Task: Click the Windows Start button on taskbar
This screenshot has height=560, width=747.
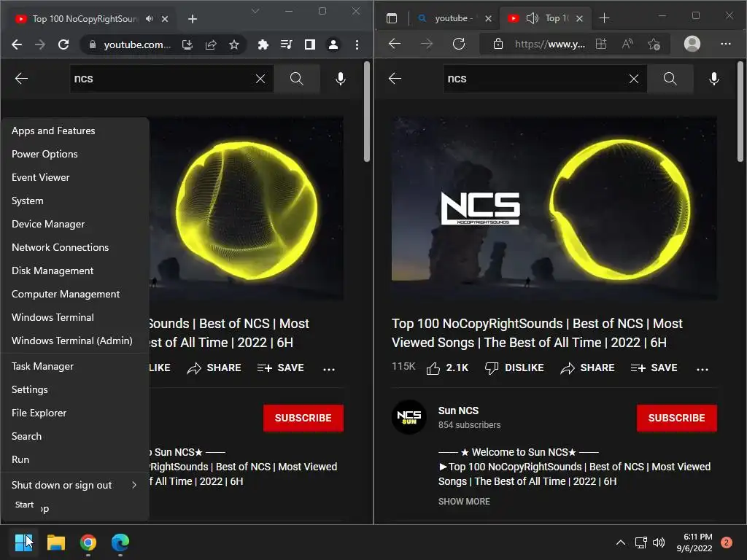Action: 23,542
